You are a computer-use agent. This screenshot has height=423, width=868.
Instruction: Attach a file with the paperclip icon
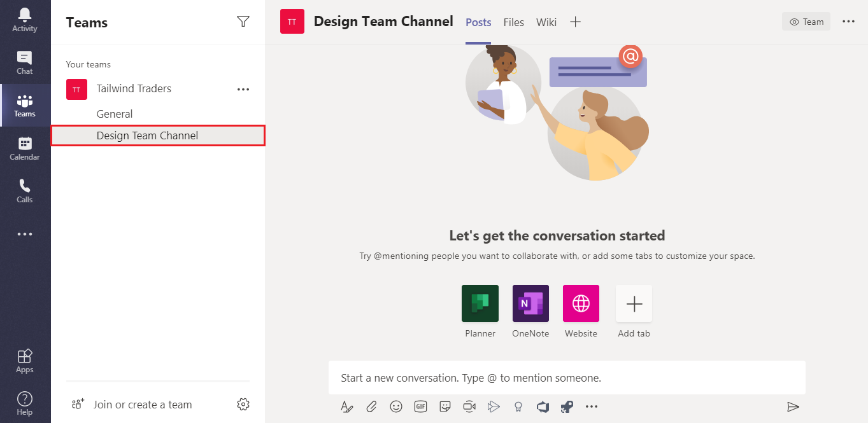point(371,406)
